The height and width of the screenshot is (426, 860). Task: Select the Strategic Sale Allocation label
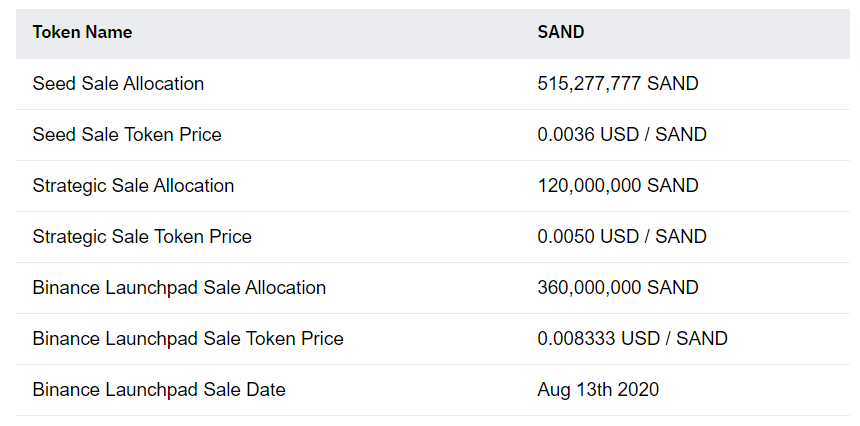pyautogui.click(x=133, y=186)
